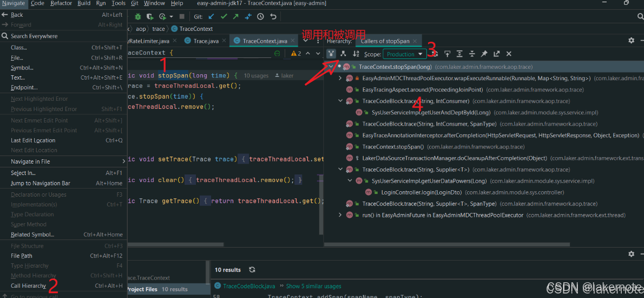This screenshot has width=644, height=298.
Task: Open Hierarchy panel settings gear
Action: coord(631,40)
